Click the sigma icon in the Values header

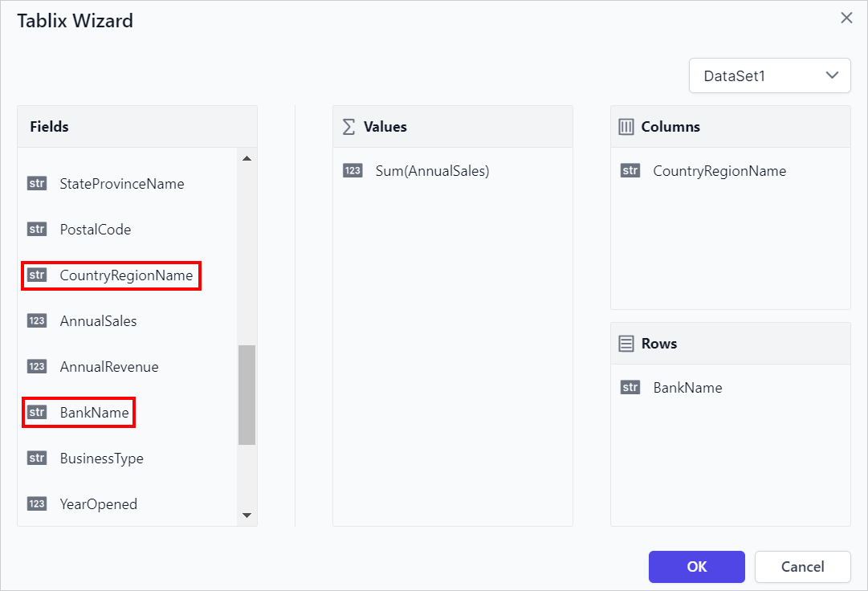coord(348,126)
